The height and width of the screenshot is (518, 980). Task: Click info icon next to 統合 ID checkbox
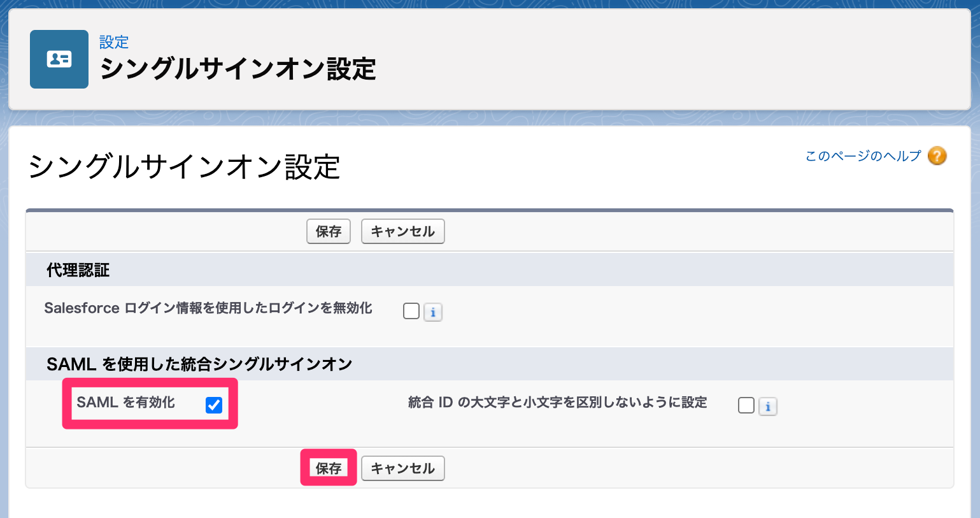768,406
